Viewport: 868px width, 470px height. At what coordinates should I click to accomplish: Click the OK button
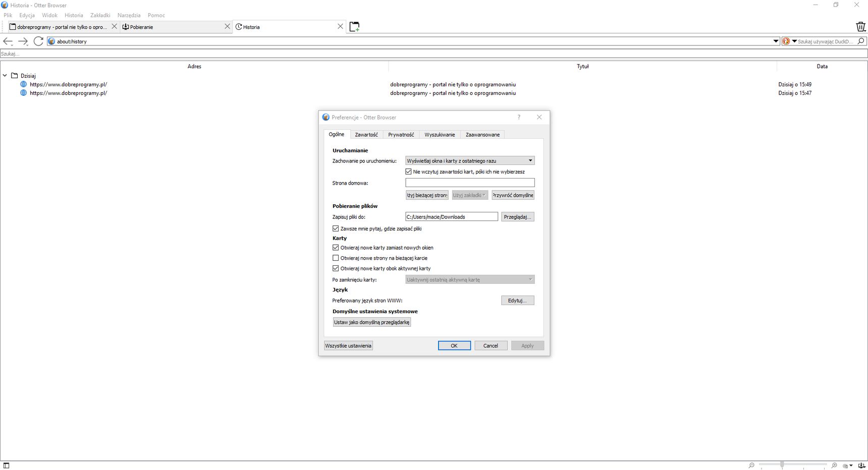(x=454, y=345)
